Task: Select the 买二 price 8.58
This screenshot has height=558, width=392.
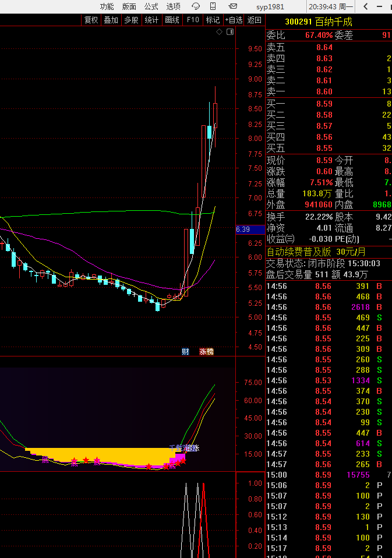Action: coord(324,115)
